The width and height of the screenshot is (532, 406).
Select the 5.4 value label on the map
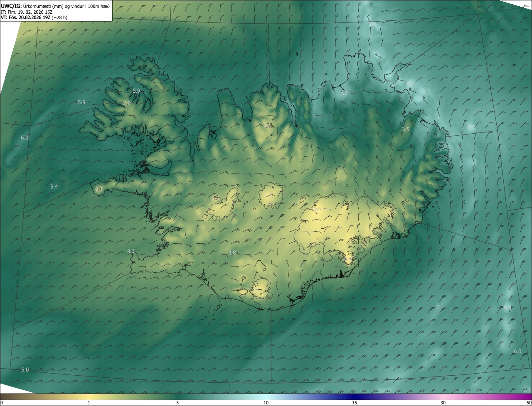click(x=54, y=187)
